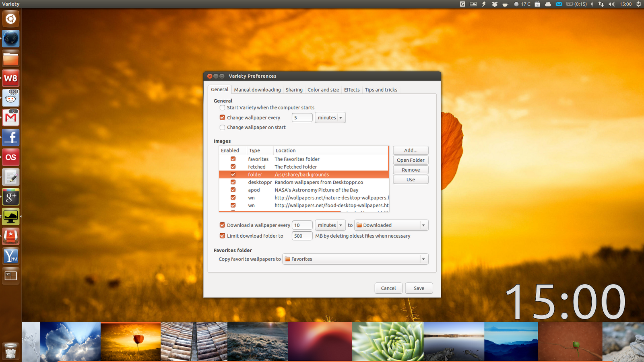This screenshot has height=362, width=644.
Task: Launch Facebook from the dock
Action: pyautogui.click(x=10, y=138)
